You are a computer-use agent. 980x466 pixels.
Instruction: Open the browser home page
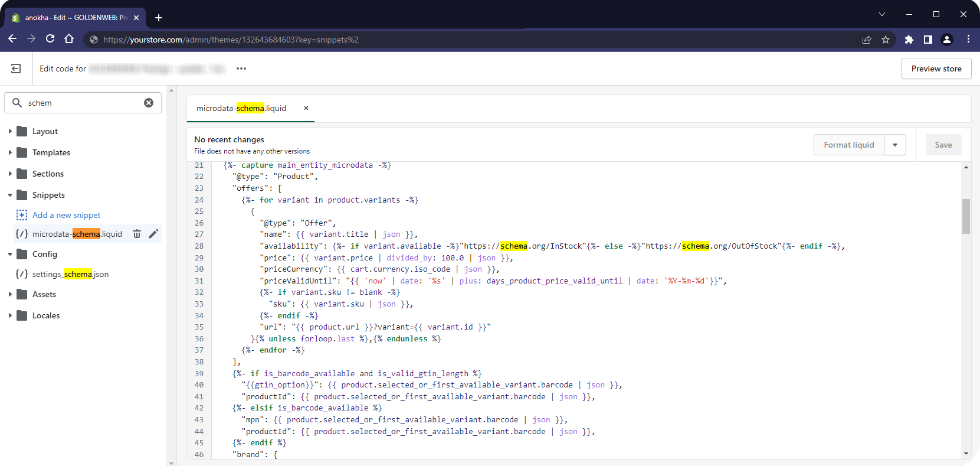coord(69,39)
